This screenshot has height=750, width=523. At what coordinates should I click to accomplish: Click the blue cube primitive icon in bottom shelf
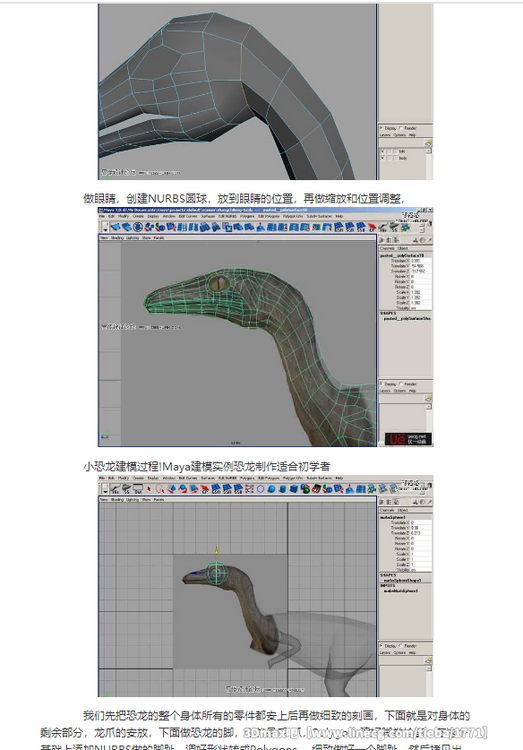pos(293,489)
